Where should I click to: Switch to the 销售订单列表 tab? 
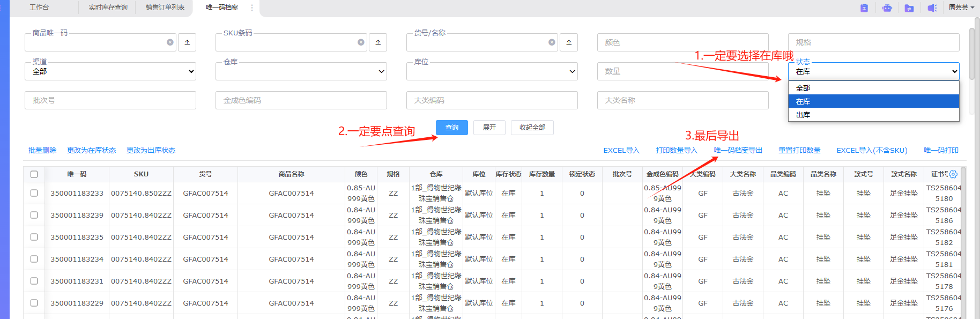click(165, 8)
